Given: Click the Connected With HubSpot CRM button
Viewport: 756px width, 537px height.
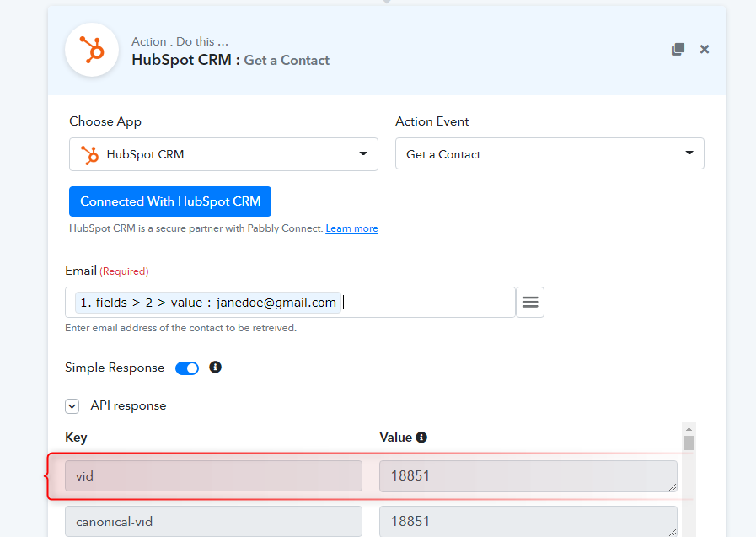Looking at the screenshot, I should 170,201.
